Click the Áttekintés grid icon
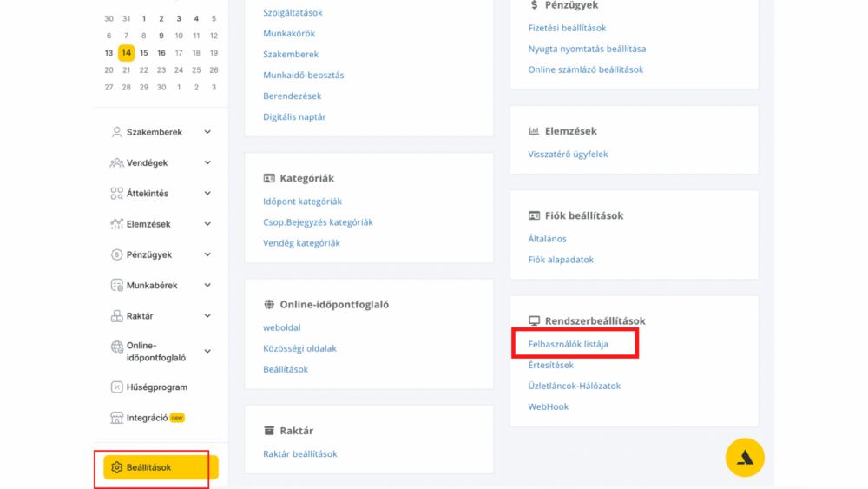The height and width of the screenshot is (489, 868). point(116,194)
